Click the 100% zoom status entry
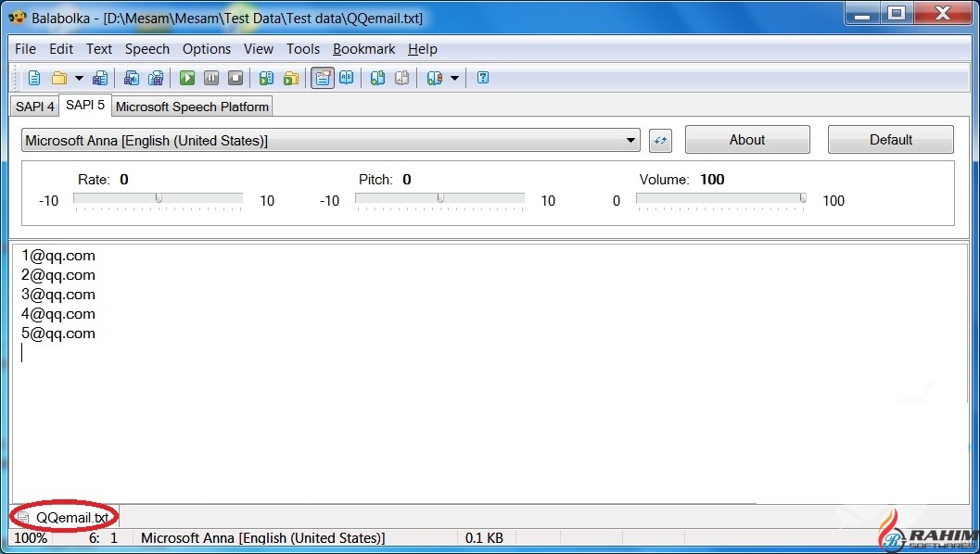 [30, 537]
